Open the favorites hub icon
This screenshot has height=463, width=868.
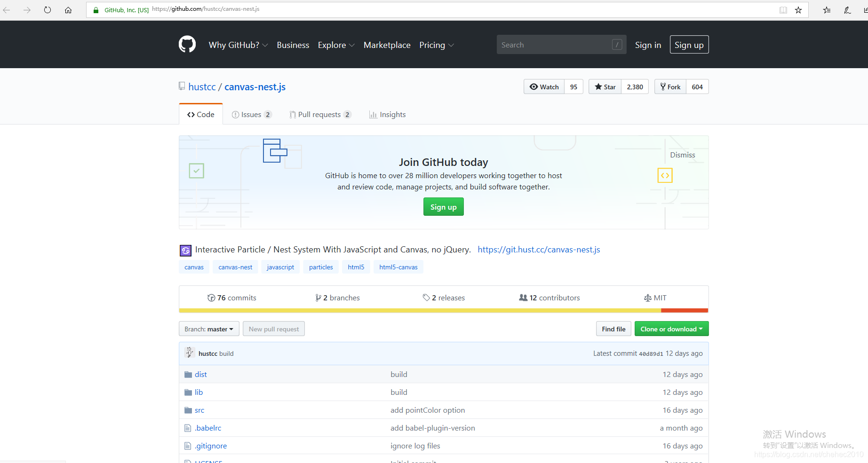point(827,10)
